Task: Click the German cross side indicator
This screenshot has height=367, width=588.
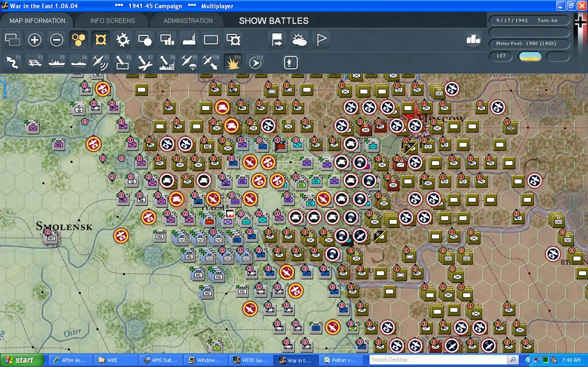Action: point(580,22)
